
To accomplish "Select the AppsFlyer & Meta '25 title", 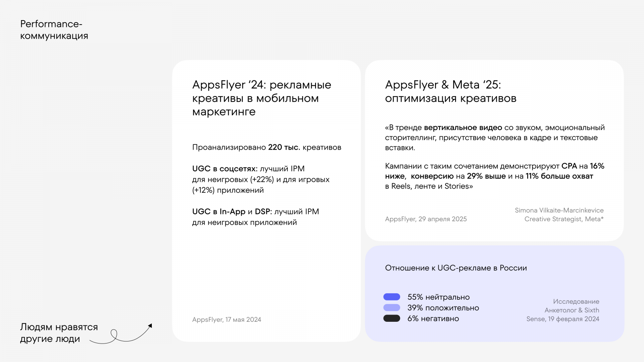I will [x=450, y=91].
